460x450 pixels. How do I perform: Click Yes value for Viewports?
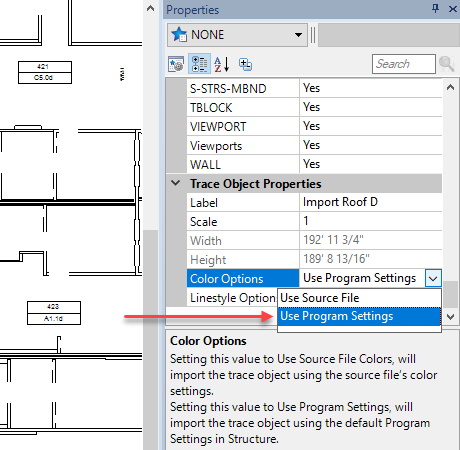click(x=311, y=145)
